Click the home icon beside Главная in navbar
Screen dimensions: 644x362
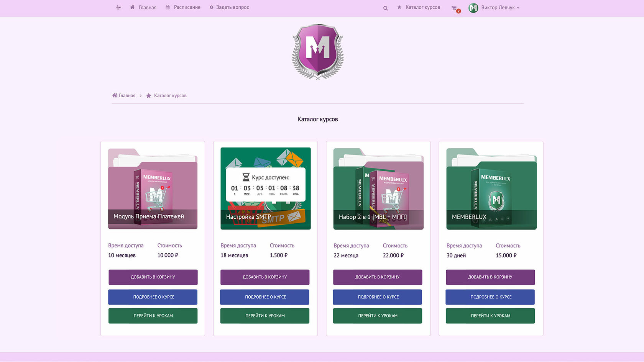[132, 7]
